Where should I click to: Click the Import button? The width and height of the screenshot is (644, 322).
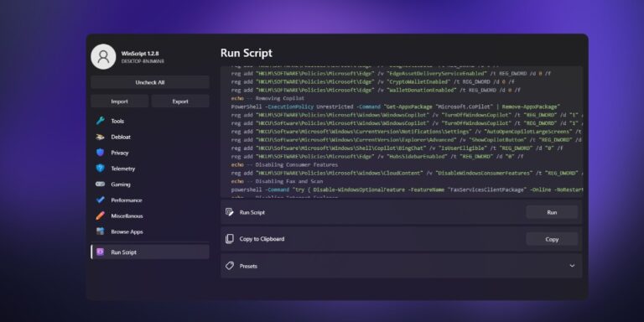click(120, 101)
